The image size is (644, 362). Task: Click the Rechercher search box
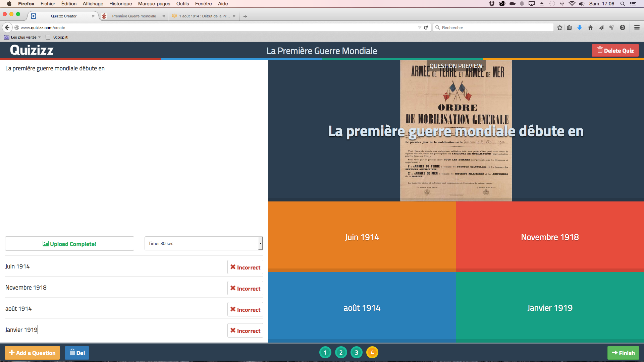pos(494,27)
